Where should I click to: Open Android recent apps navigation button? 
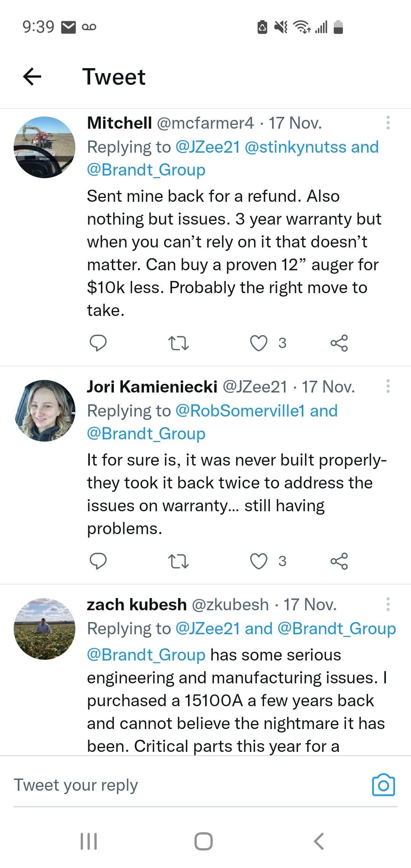pos(89,841)
